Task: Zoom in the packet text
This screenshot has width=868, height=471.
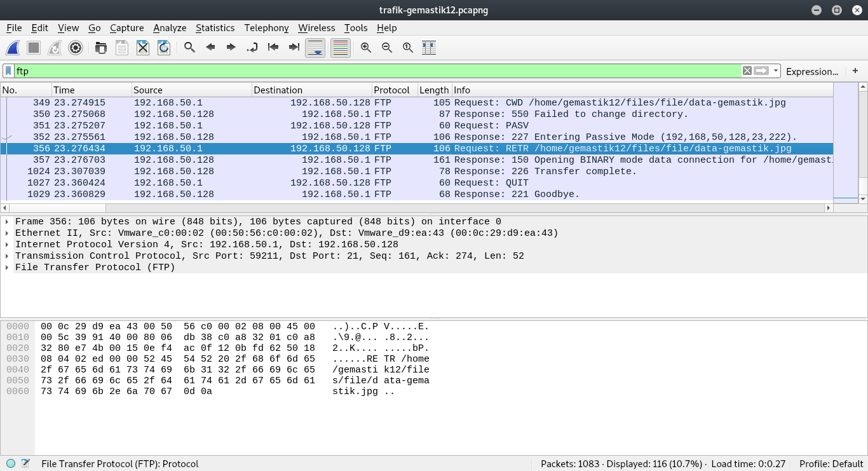Action: pyautogui.click(x=366, y=48)
